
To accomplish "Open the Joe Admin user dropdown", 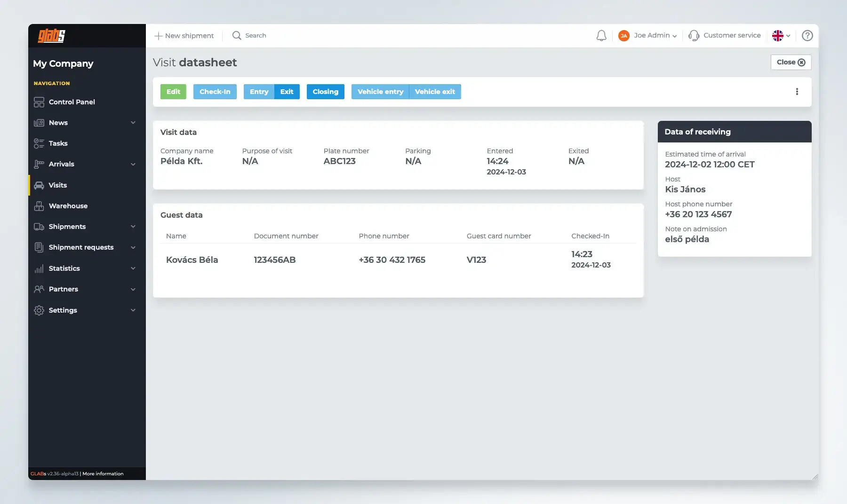I will tap(648, 36).
